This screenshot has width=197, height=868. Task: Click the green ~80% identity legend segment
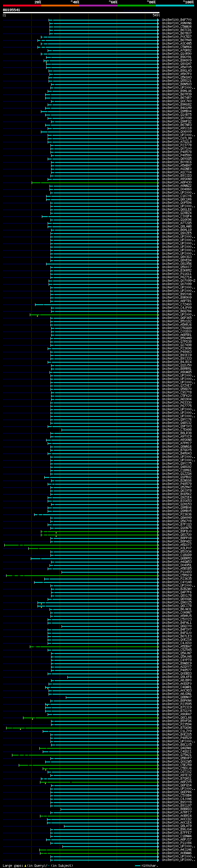tap(137, 6)
